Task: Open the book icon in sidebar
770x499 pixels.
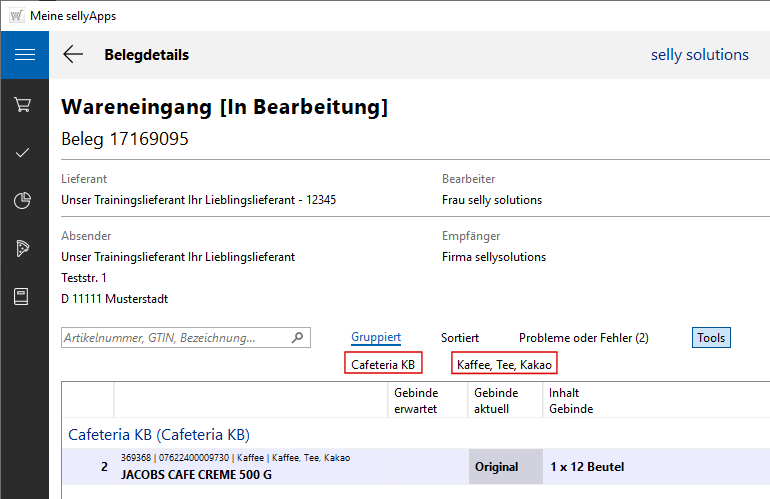Action: click(x=24, y=296)
